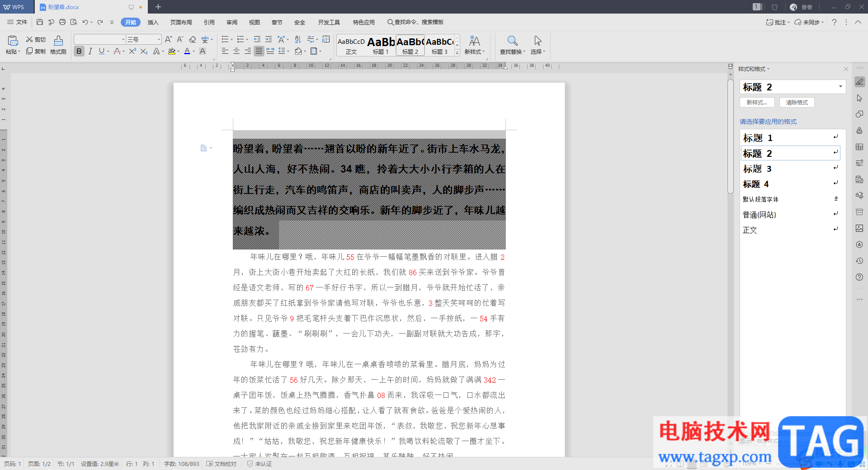Switch to the 开发工具 tab
This screenshot has height=470, width=868.
coord(329,22)
